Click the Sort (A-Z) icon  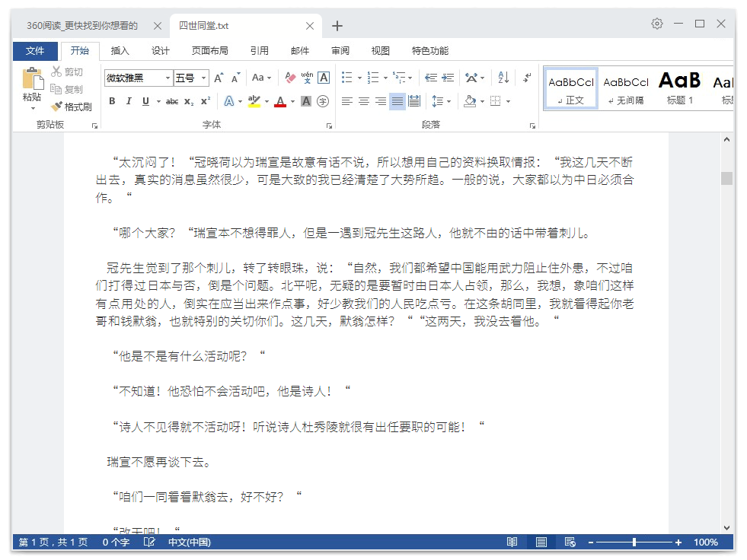(503, 78)
